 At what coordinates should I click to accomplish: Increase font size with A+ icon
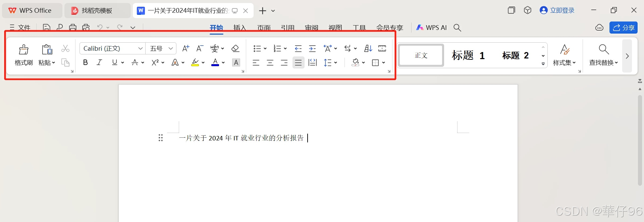[x=185, y=49]
